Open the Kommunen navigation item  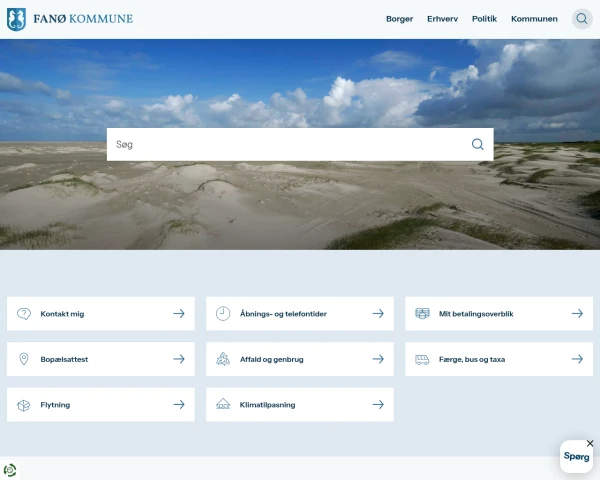[x=534, y=19]
